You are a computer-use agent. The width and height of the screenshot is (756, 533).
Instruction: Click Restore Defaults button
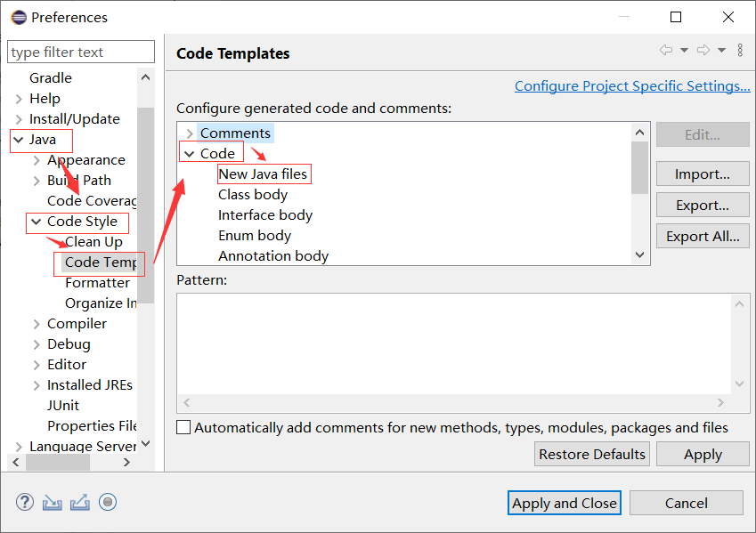[592, 455]
